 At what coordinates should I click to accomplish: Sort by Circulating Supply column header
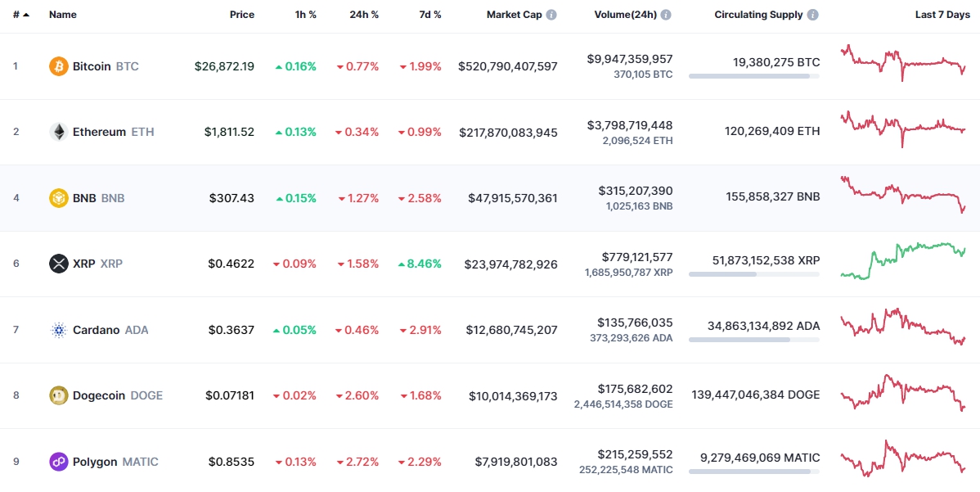coord(759,15)
